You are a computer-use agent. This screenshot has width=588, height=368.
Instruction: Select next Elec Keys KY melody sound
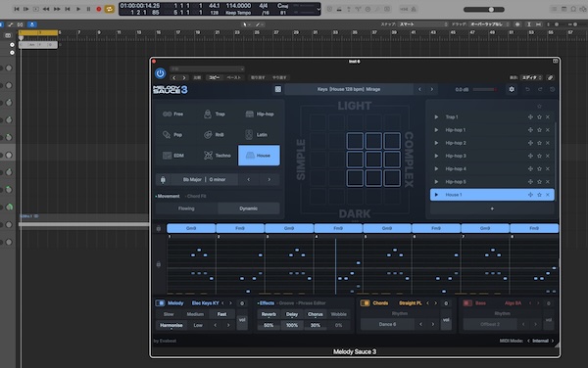(x=231, y=303)
